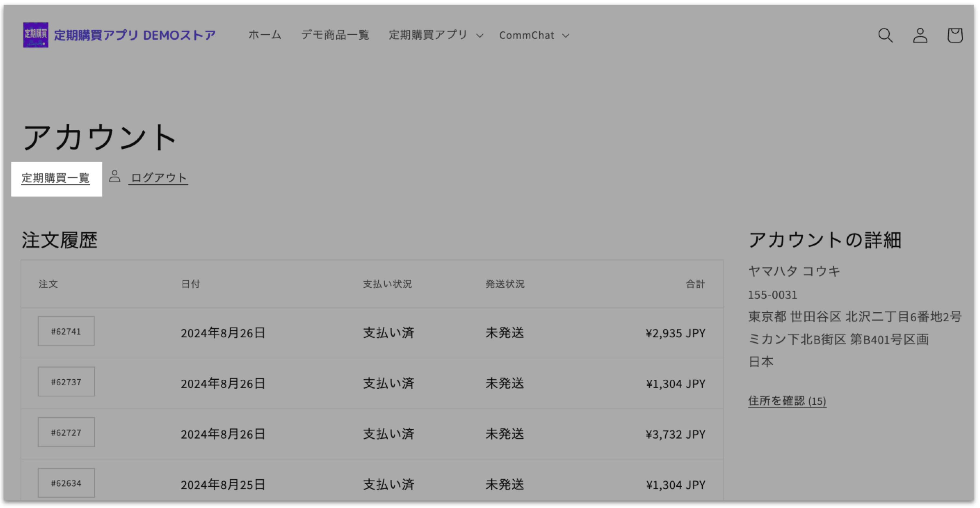980x508 pixels.
Task: Expand the 定期購買アプリ dropdown menu
Action: click(x=436, y=35)
